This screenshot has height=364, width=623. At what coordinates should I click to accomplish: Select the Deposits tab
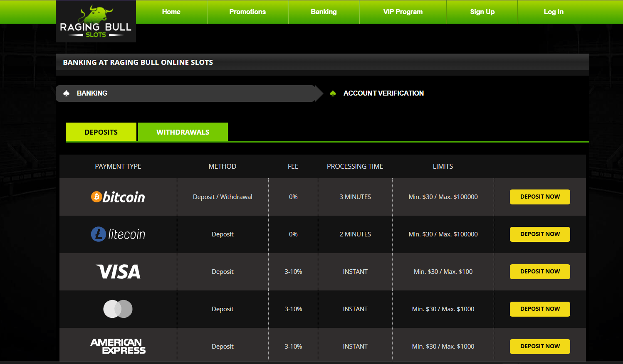point(101,132)
